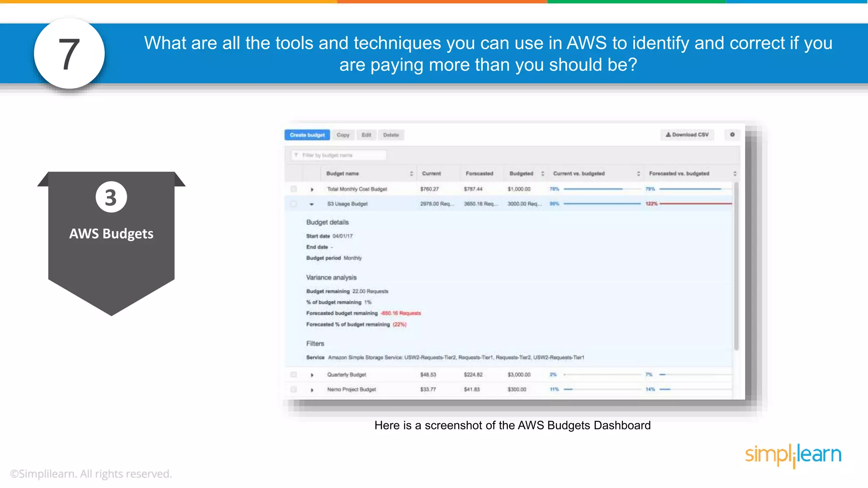The width and height of the screenshot is (868, 488).
Task: Sort by Budget name column arrows
Action: [x=411, y=174]
